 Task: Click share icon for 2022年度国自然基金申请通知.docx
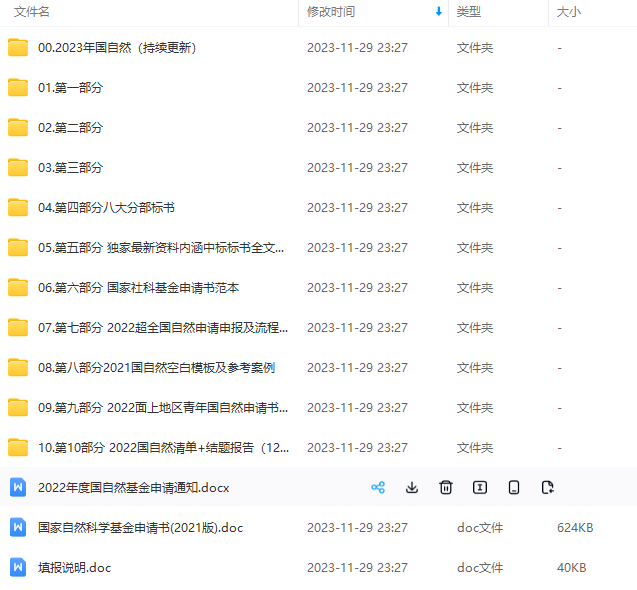(378, 487)
